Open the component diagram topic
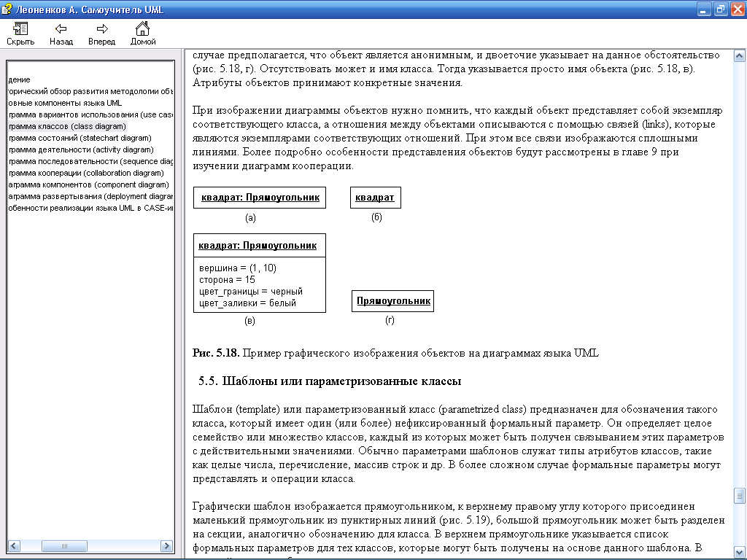 [88, 184]
